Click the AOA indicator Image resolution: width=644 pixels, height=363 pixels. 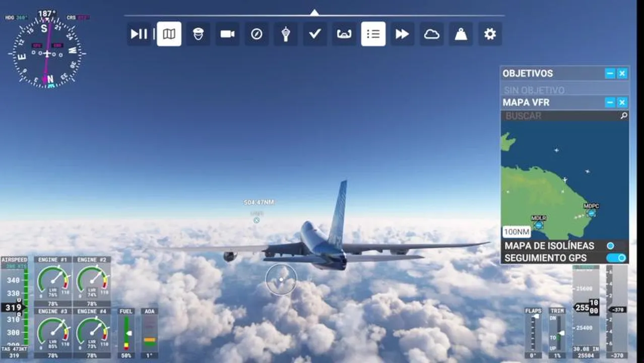point(149,333)
